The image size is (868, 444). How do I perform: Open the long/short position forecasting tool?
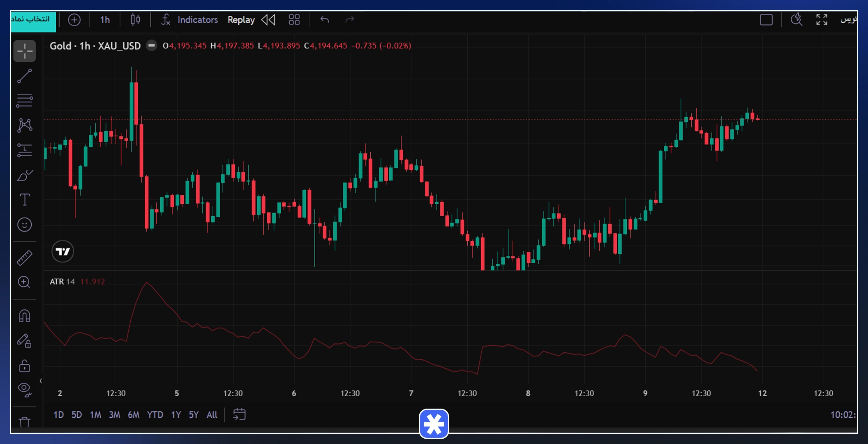pyautogui.click(x=25, y=150)
